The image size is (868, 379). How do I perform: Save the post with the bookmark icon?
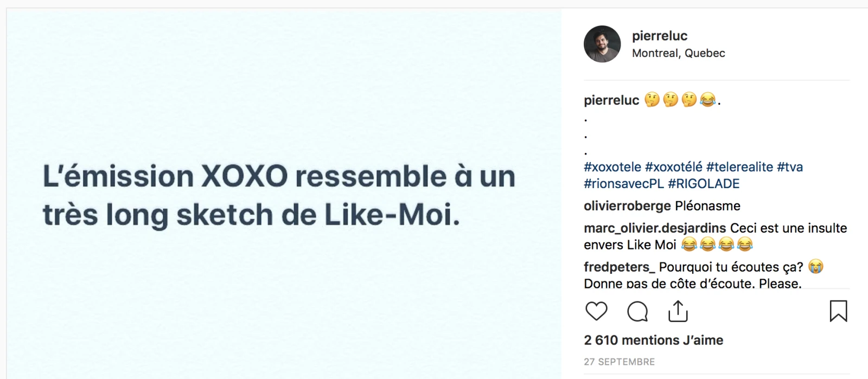(838, 311)
